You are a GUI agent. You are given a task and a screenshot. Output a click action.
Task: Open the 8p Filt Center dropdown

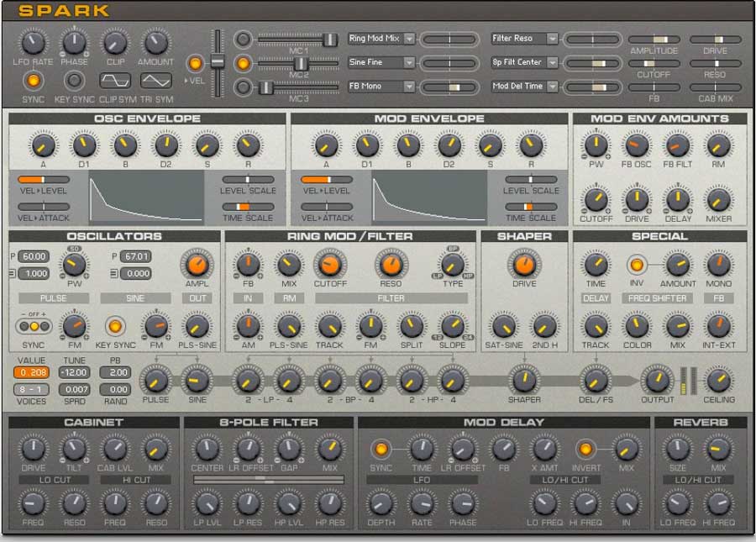coord(524,62)
